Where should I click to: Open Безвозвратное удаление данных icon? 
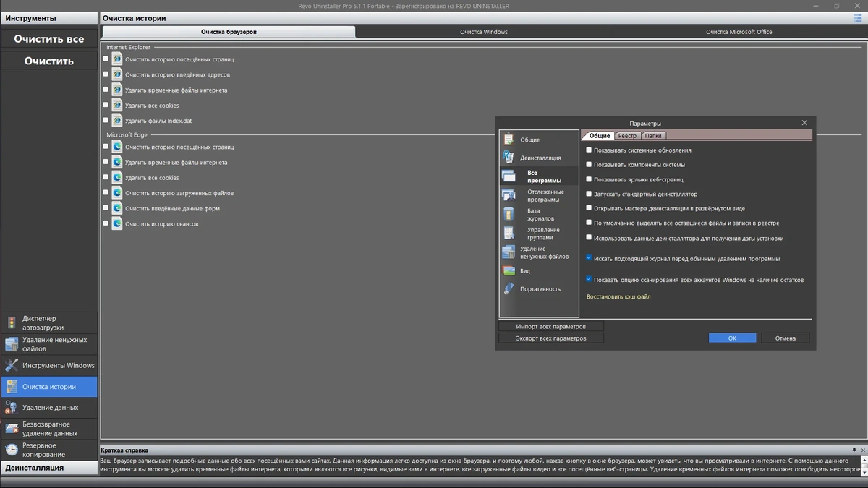(11, 429)
